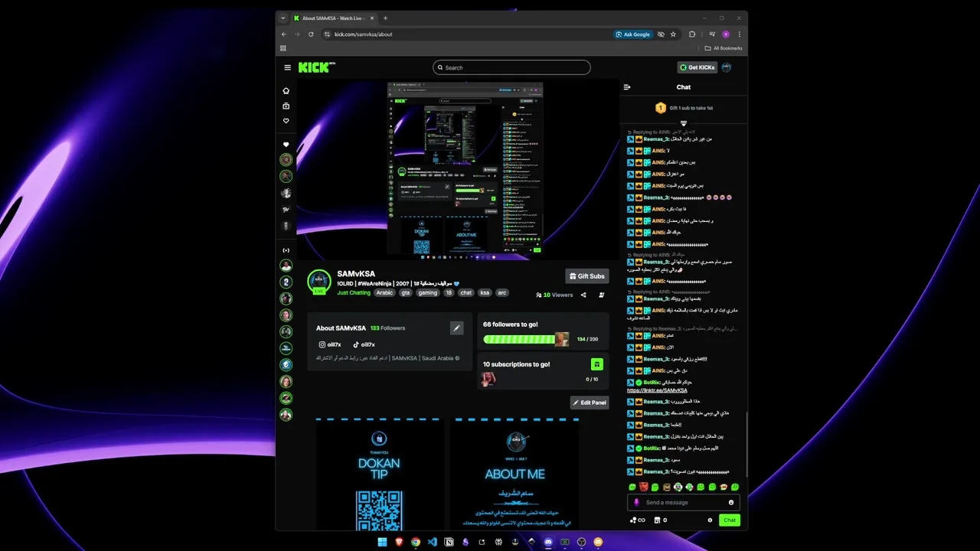Open chat settings gear icon
The height and width of the screenshot is (551, 980).
710,520
